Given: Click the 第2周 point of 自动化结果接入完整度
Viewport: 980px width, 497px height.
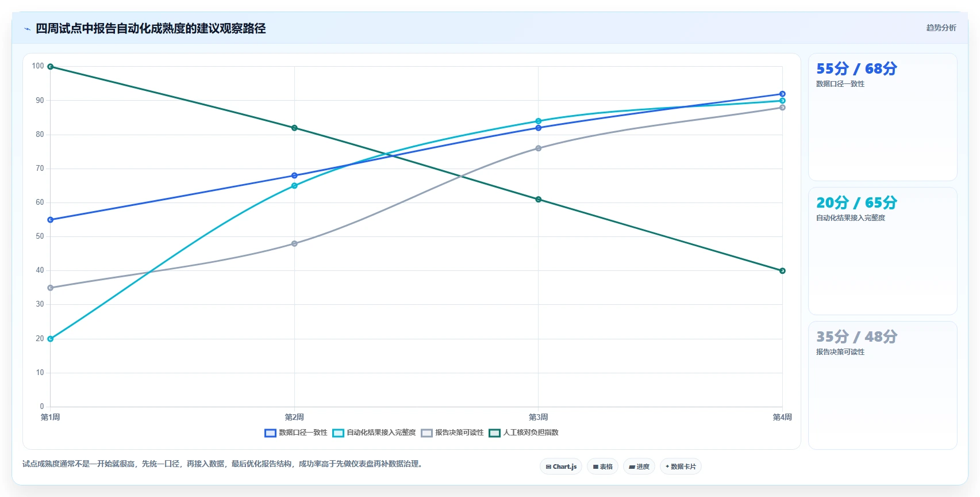Looking at the screenshot, I should [x=294, y=186].
